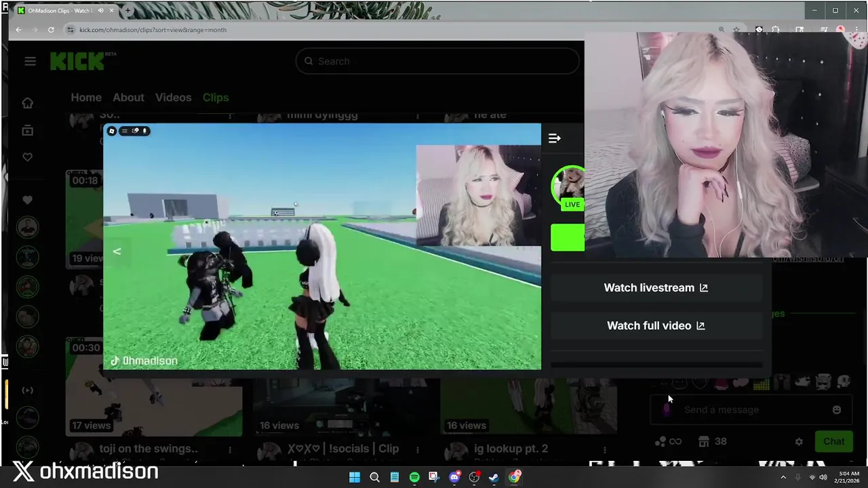Open a new browser tab
The height and width of the screenshot is (488, 868).
(127, 11)
